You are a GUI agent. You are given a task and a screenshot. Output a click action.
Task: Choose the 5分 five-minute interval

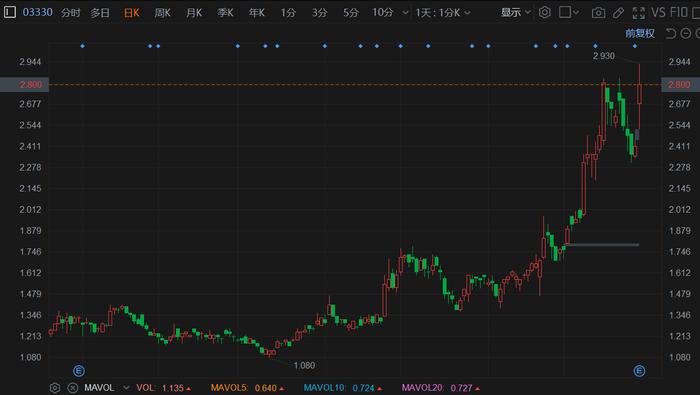350,13
